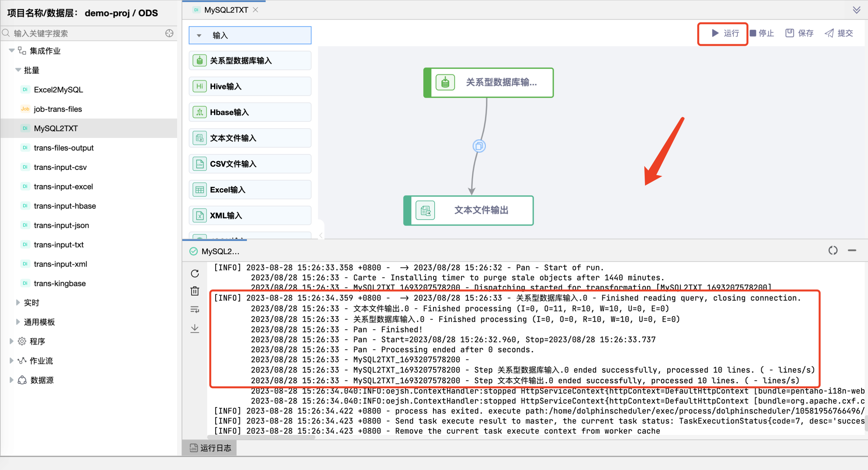Image resolution: width=868 pixels, height=470 pixels.
Task: Refresh the run log output
Action: click(x=195, y=273)
